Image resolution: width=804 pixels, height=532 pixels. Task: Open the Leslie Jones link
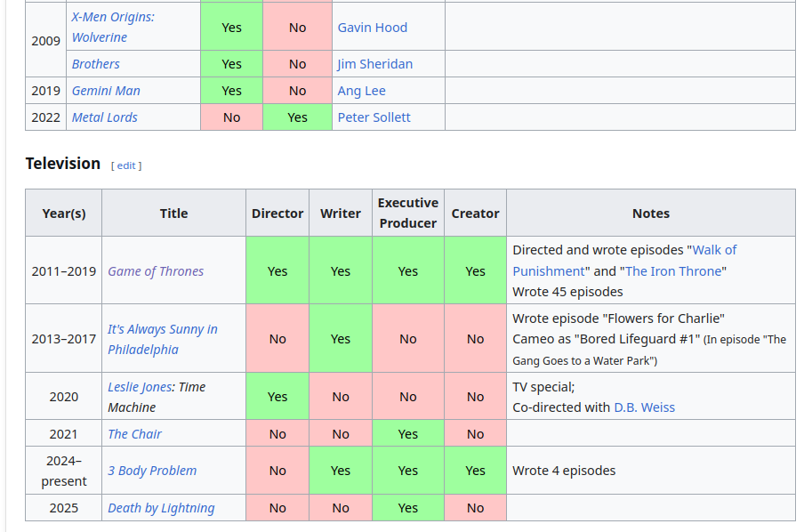(x=139, y=387)
